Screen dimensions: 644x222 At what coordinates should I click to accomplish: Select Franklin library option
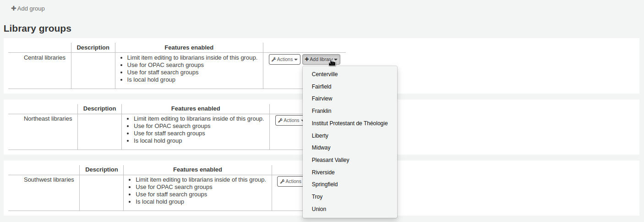tap(322, 111)
